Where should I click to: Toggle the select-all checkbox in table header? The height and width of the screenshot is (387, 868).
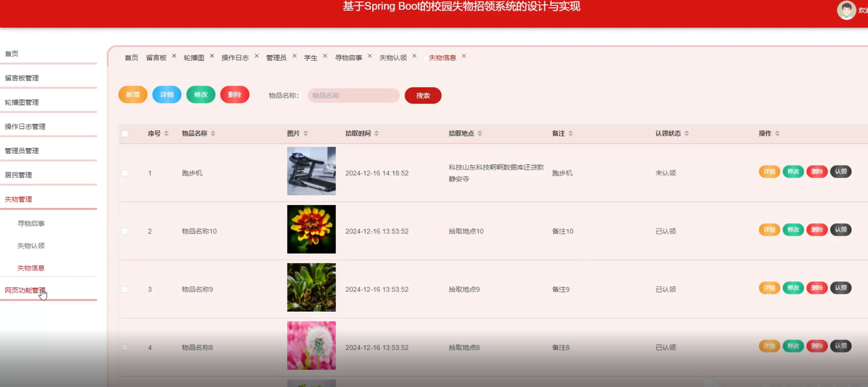125,134
